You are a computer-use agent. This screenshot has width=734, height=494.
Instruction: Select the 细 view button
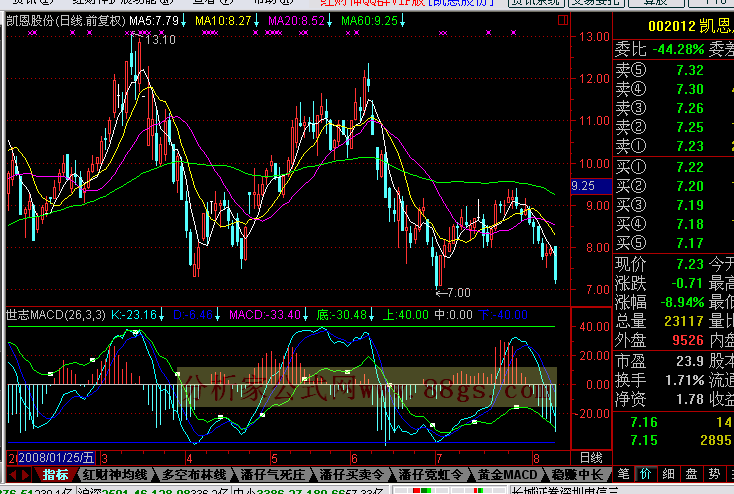pos(668,474)
